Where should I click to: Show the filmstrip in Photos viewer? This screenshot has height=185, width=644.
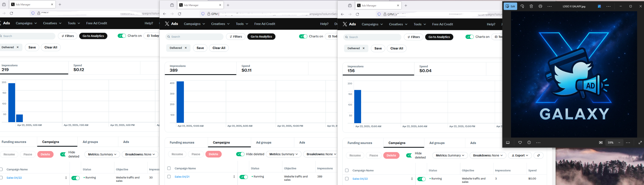tap(508, 143)
